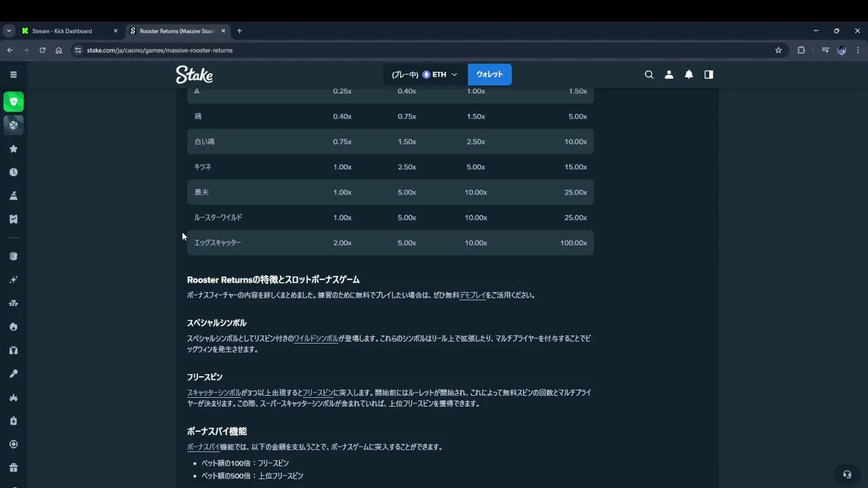Click the Rooster Returnsの特徴 heading
Viewport: 868px width, 488px height.
tap(273, 279)
